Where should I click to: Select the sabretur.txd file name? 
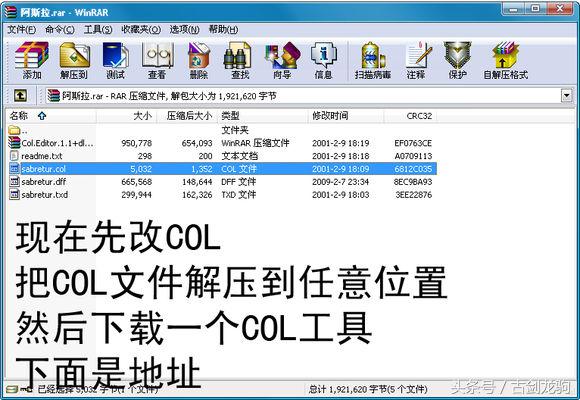pyautogui.click(x=44, y=195)
